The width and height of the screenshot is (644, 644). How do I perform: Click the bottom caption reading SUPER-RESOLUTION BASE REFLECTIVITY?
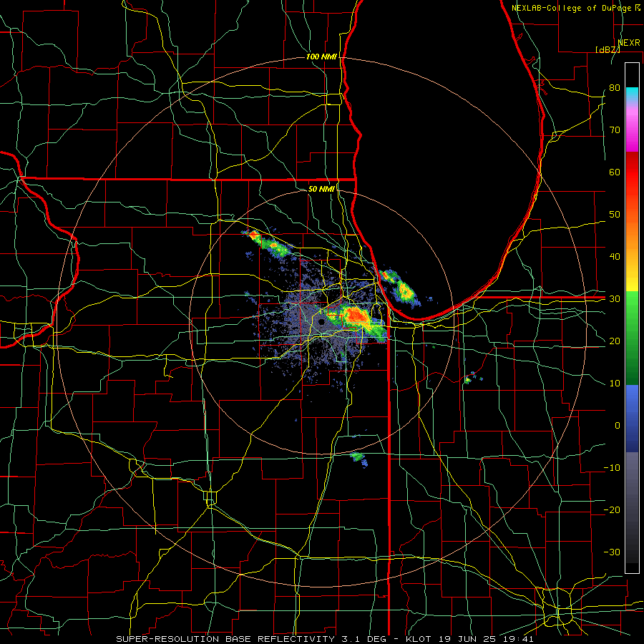pyautogui.click(x=225, y=639)
